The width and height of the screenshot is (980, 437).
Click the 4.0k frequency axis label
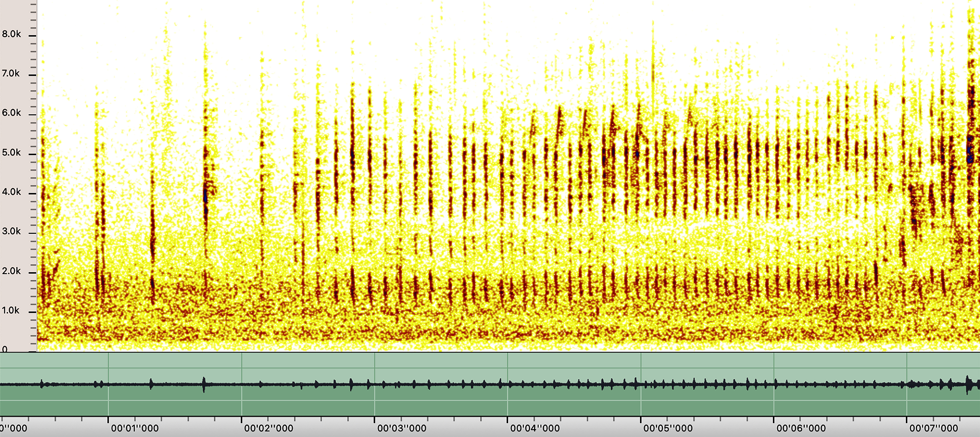point(11,192)
